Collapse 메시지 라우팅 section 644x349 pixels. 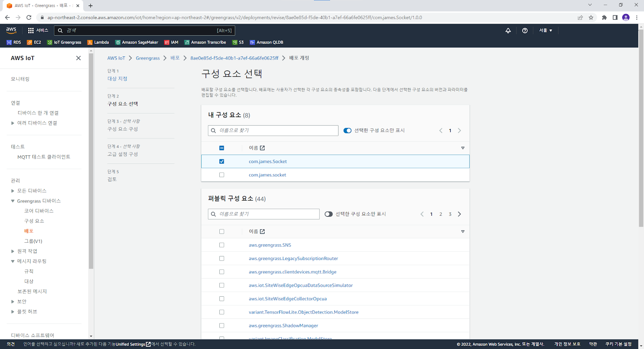pos(13,261)
